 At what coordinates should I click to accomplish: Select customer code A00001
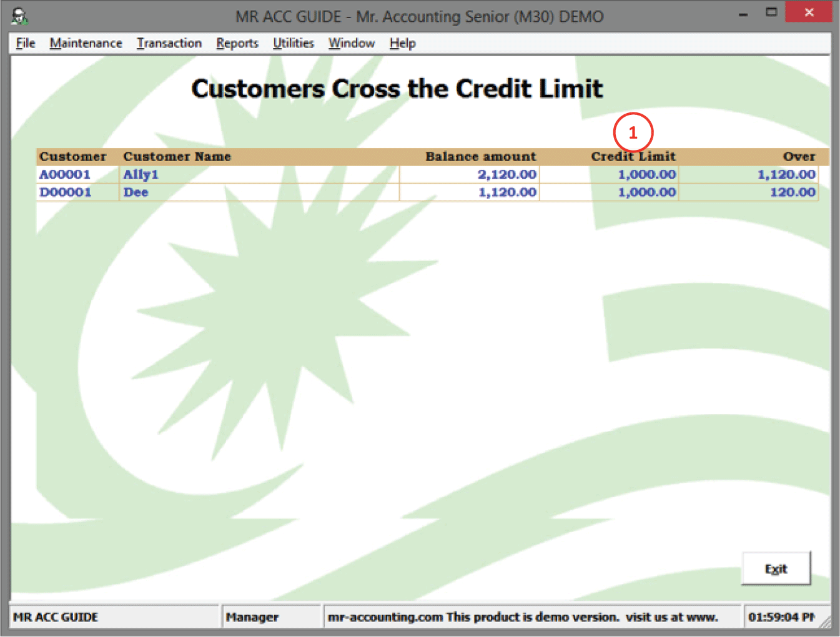pyautogui.click(x=65, y=175)
